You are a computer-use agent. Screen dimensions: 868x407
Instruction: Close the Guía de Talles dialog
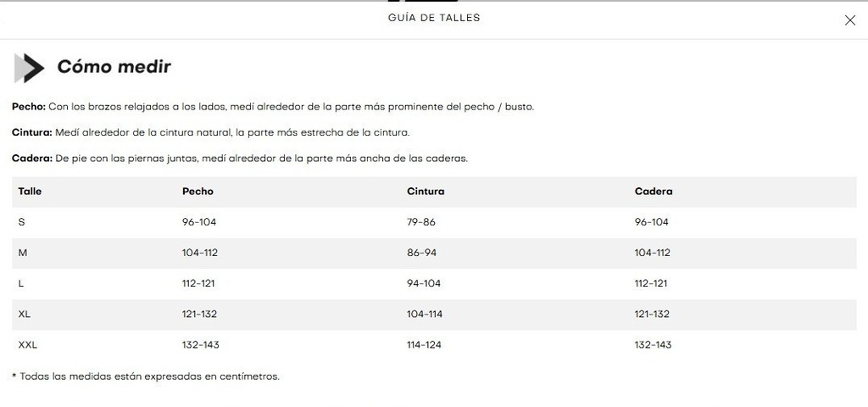pyautogui.click(x=849, y=20)
